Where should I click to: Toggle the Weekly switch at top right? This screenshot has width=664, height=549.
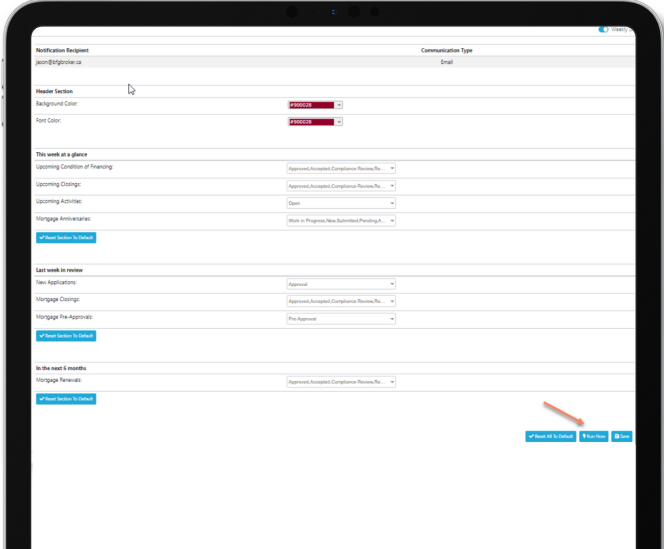[x=603, y=30]
